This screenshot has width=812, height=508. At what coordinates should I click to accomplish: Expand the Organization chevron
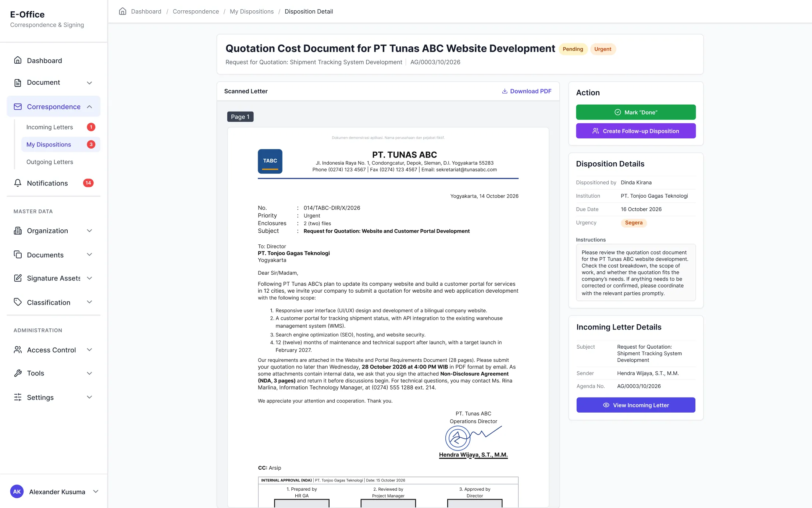point(89,230)
